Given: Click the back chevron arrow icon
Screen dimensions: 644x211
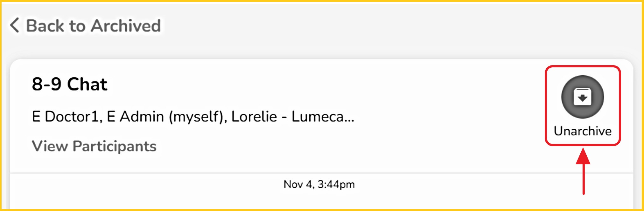Looking at the screenshot, I should tap(15, 25).
